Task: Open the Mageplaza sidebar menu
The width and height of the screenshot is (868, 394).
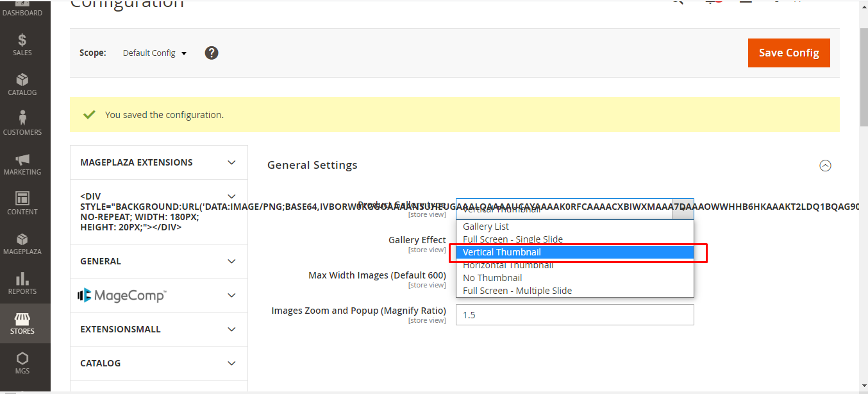Action: (x=22, y=244)
